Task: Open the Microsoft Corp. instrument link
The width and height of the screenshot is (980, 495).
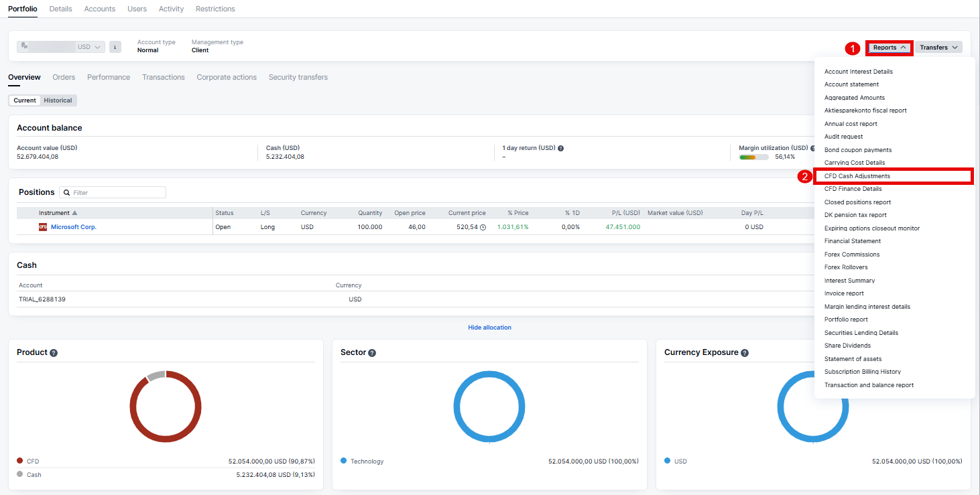Action: pyautogui.click(x=74, y=227)
